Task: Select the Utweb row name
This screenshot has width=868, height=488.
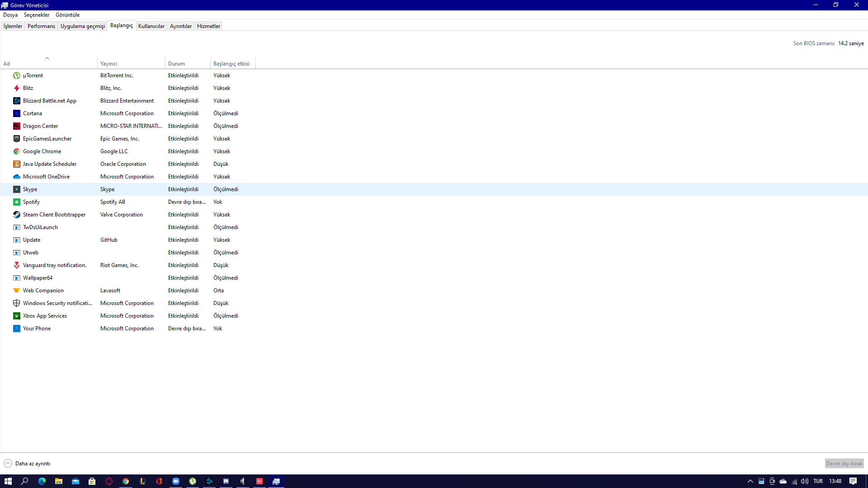Action: click(31, 253)
